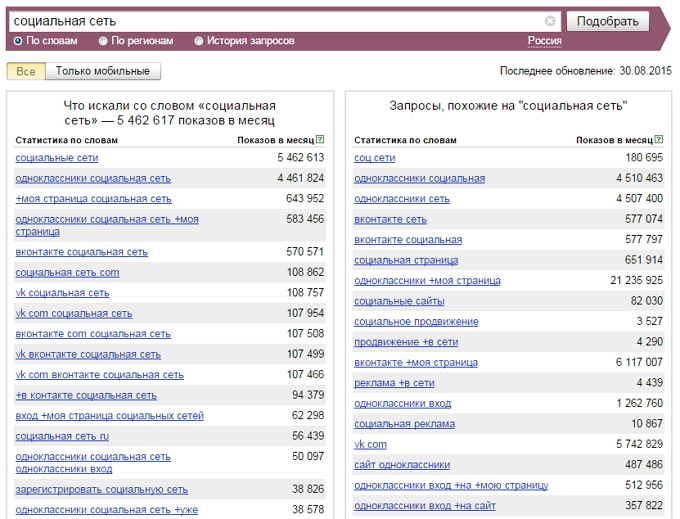This screenshot has height=519, width=680.
Task: Open 'вконтакте com социальная сеть' link
Action: [93, 334]
